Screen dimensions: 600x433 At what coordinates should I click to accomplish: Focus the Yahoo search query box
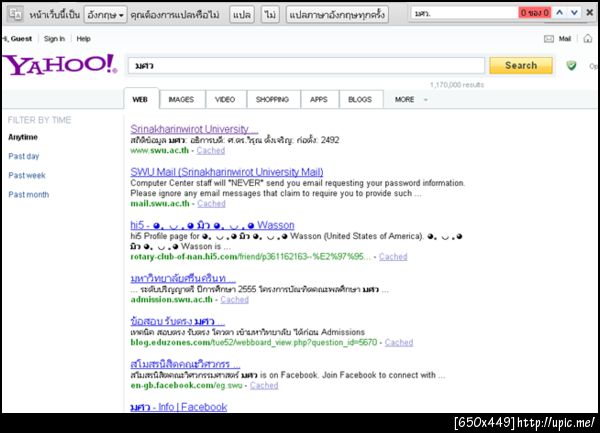306,65
